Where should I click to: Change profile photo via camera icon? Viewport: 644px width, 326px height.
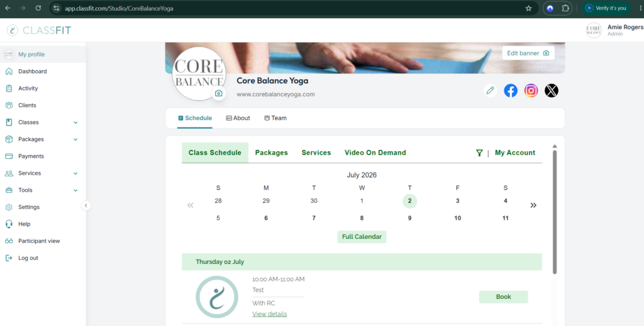218,94
